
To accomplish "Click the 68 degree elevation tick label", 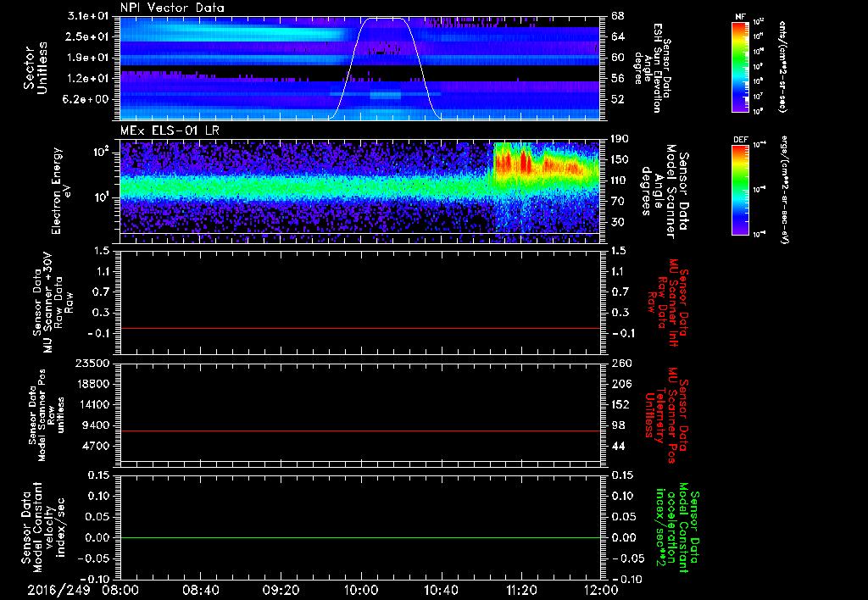I will 618,16.
